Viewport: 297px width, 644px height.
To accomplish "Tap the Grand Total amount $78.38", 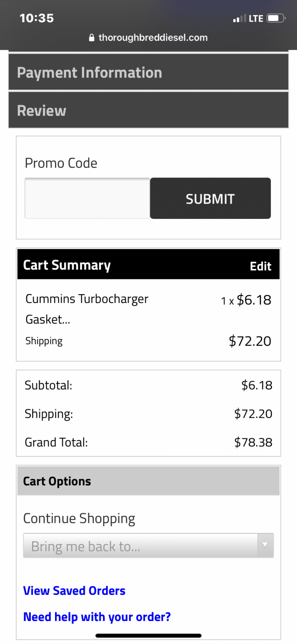I will point(253,442).
